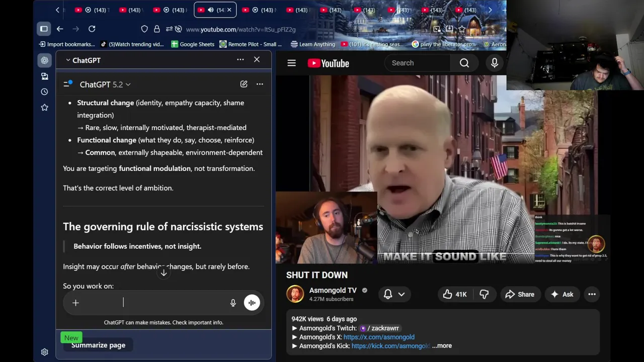Open the Learn Anything bookmark
Viewport: 644px width, 362px height.
[x=313, y=44]
